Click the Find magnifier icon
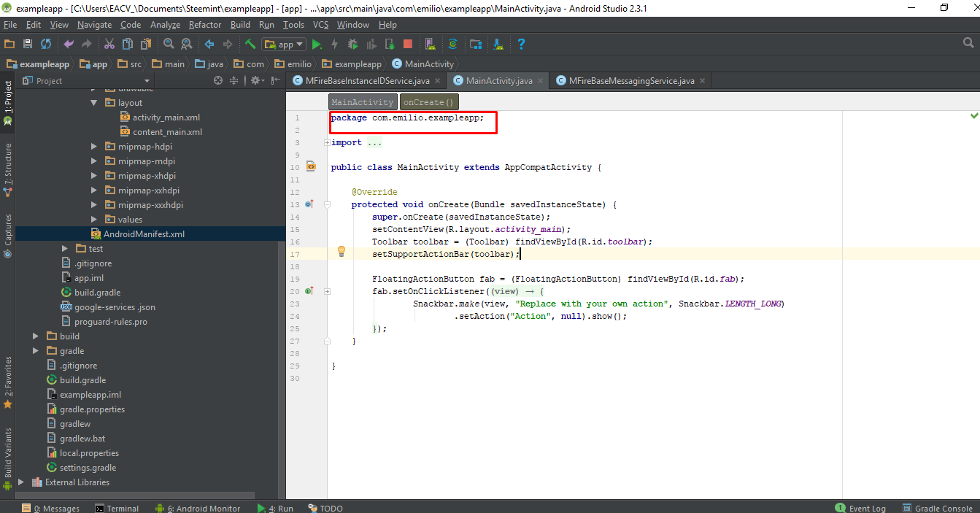The height and width of the screenshot is (513, 980). click(x=169, y=45)
